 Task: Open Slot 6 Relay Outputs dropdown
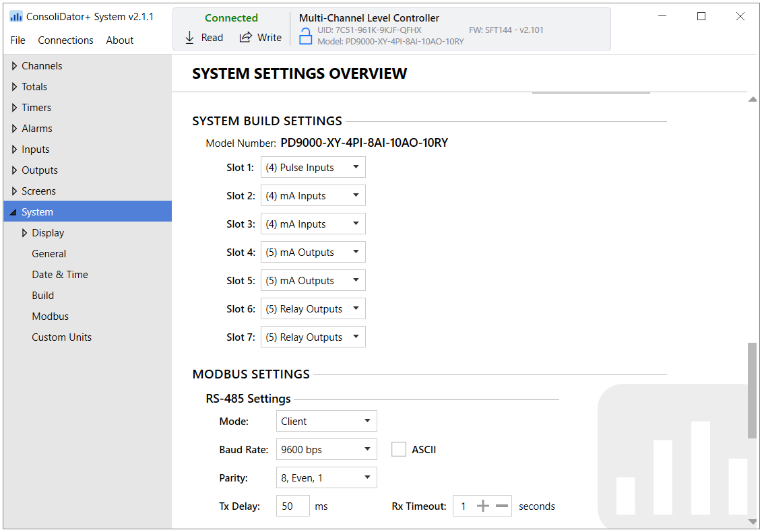coord(313,308)
